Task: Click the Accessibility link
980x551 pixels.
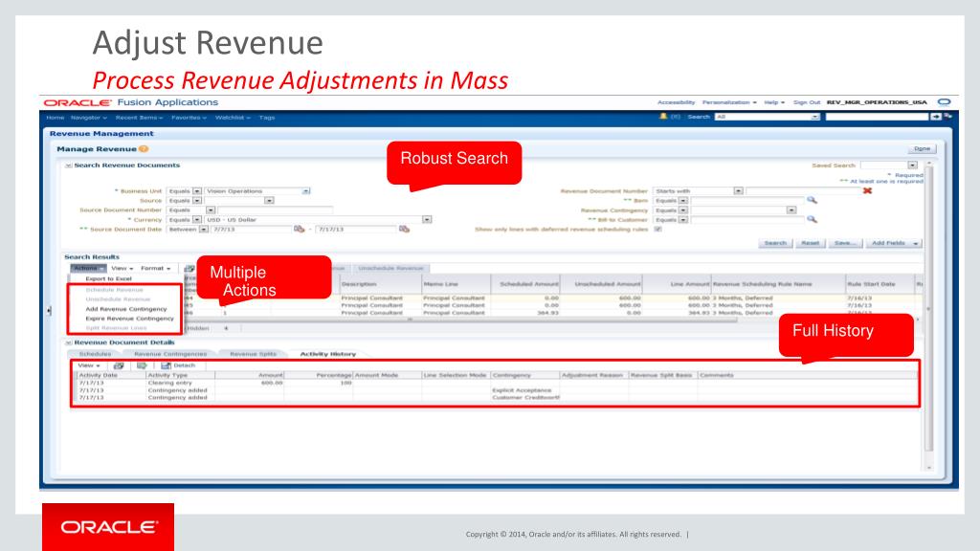Action: click(676, 102)
